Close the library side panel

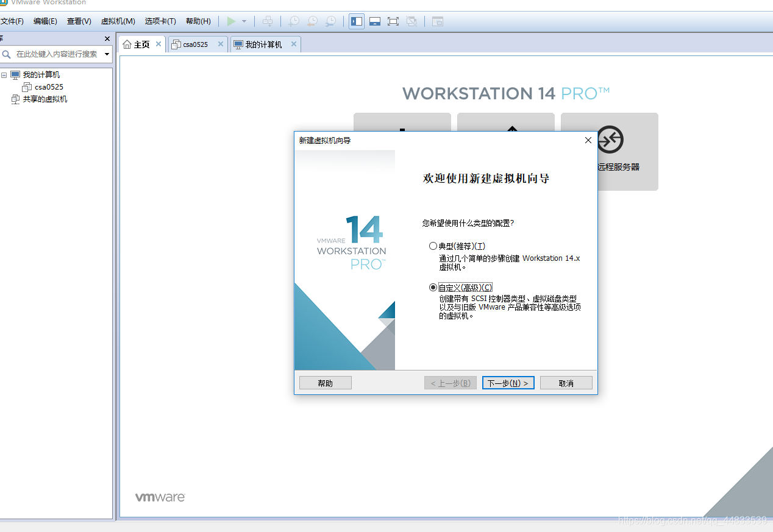coord(107,39)
